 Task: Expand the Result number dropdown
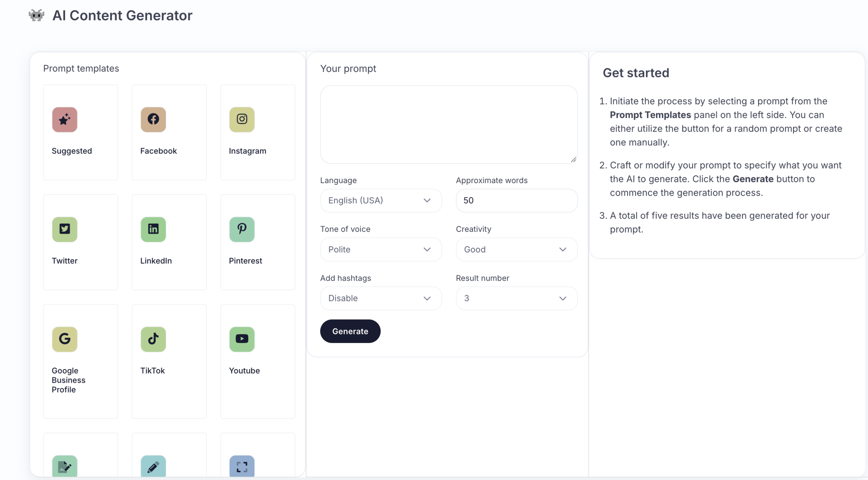pos(516,298)
